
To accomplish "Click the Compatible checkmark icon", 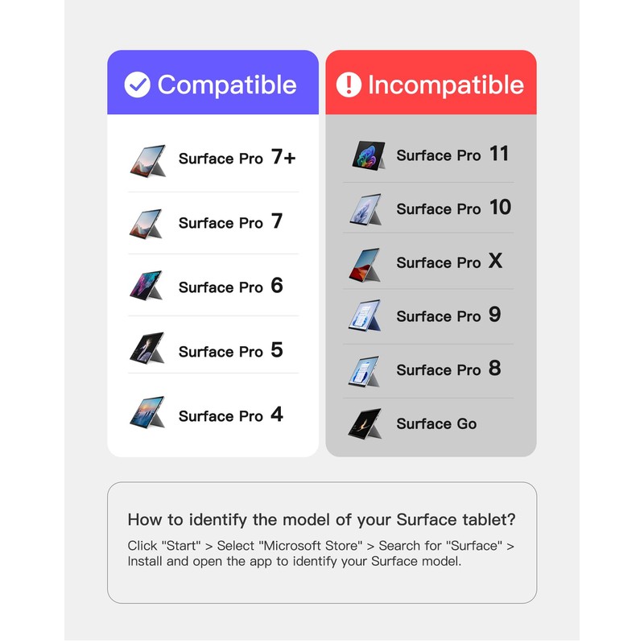I will [138, 85].
